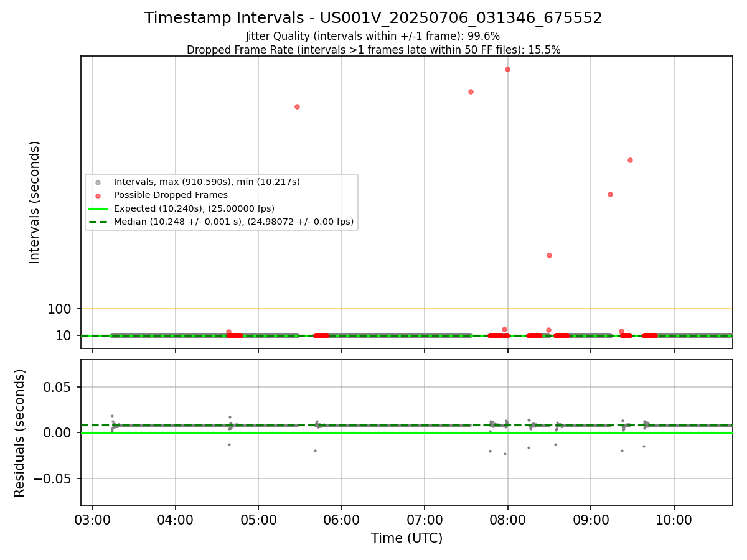747x560 pixels.
Task: Click the 'Residuals (seconds)' y-axis label
Action: pyautogui.click(x=20, y=433)
